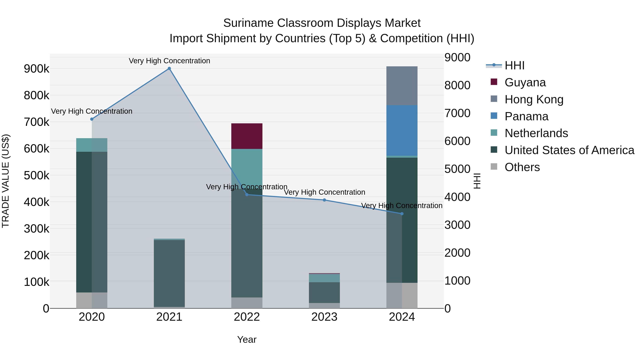Select the 2023 HHI data point
644x362 pixels.
pyautogui.click(x=324, y=200)
